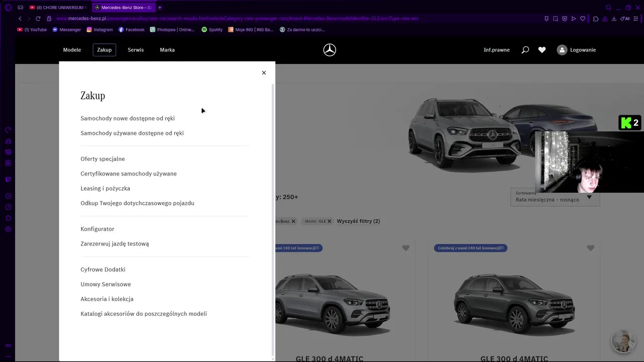Screen dimensions: 644x362
Task: Click the send/flow arrow toolbar icon
Action: pyautogui.click(x=574, y=19)
